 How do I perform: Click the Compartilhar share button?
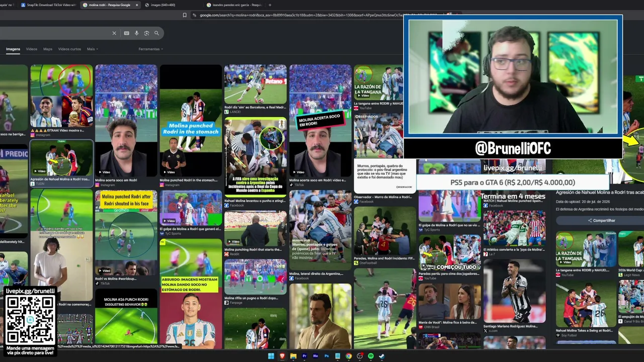(601, 220)
